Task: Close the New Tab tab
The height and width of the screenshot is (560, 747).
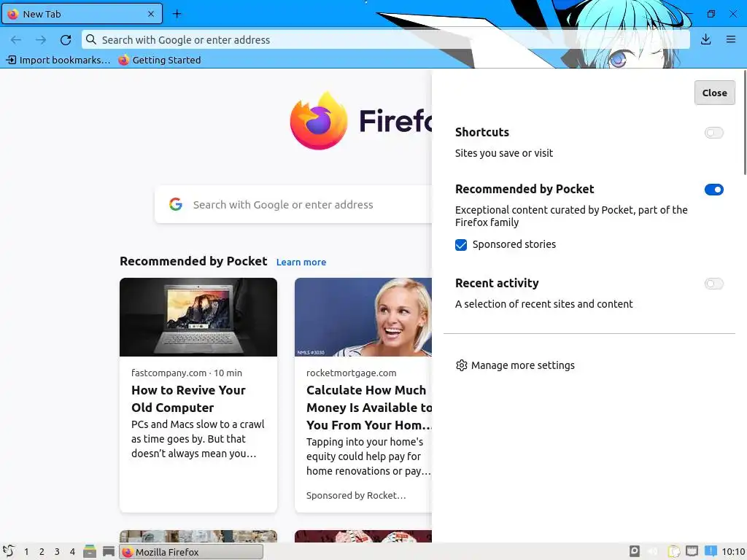Action: pos(151,14)
